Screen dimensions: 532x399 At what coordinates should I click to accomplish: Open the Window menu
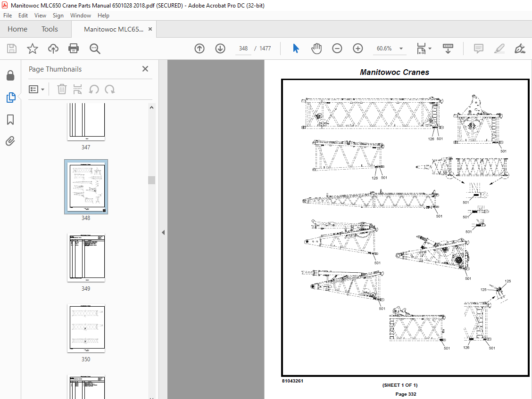[80, 16]
